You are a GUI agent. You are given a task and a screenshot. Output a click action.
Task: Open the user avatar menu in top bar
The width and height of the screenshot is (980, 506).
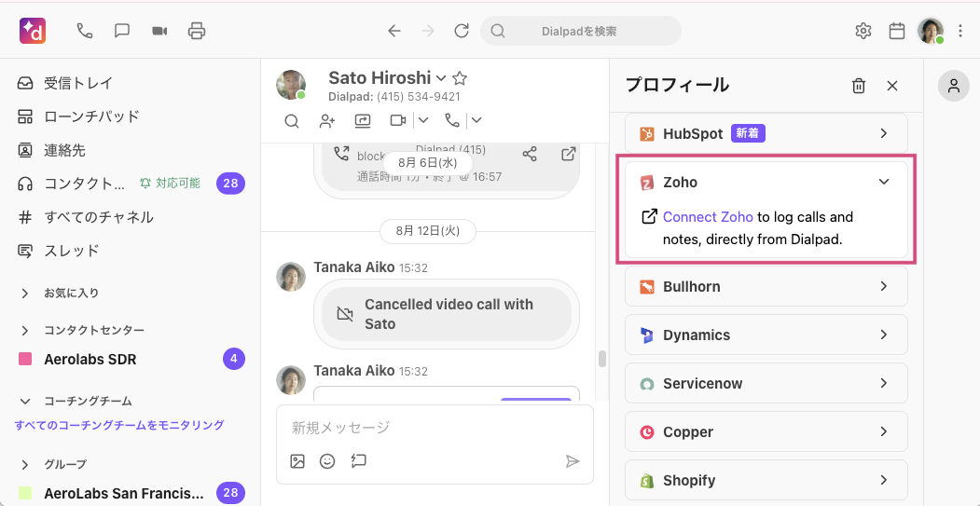pos(931,31)
